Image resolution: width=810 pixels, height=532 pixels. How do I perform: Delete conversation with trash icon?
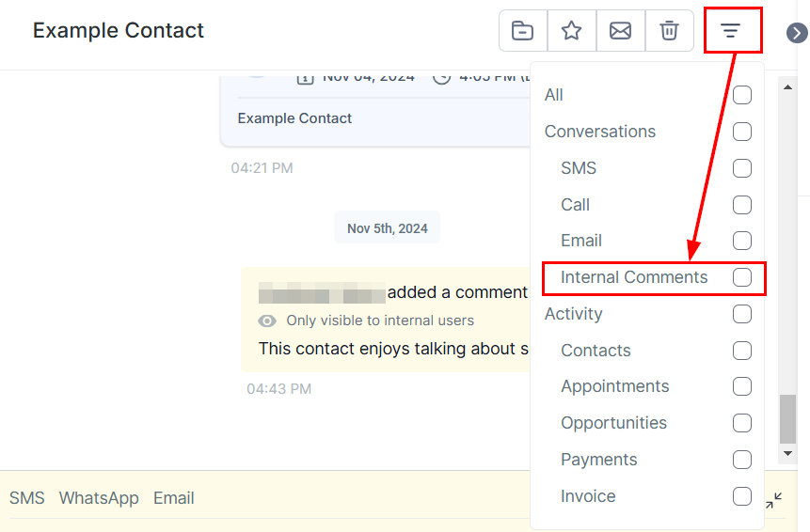[669, 31]
